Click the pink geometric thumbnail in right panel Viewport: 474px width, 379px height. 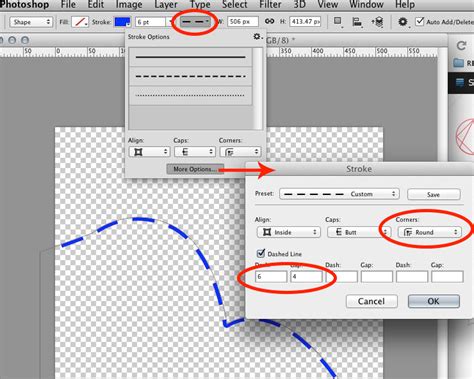[465, 137]
